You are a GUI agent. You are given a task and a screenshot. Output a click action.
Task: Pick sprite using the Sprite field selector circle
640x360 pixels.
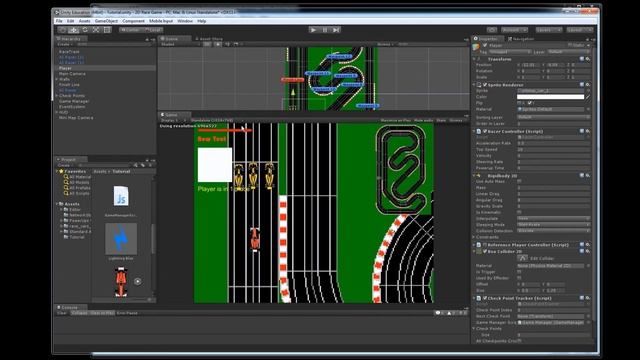click(588, 91)
